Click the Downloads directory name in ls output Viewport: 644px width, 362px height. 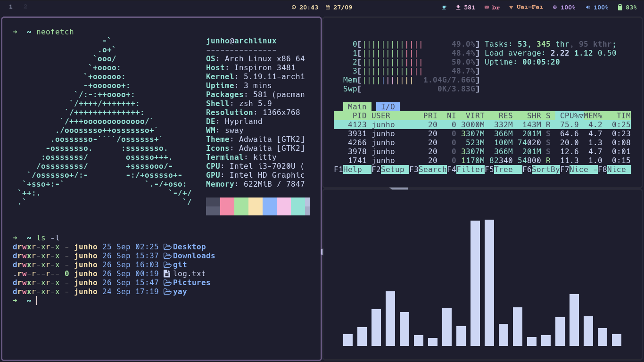[x=194, y=256]
